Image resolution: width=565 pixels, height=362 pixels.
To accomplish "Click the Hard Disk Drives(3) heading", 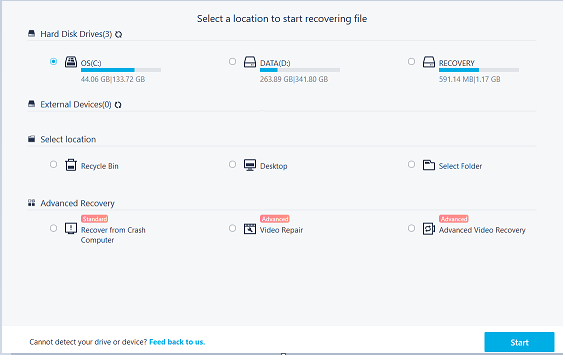I will [x=76, y=34].
